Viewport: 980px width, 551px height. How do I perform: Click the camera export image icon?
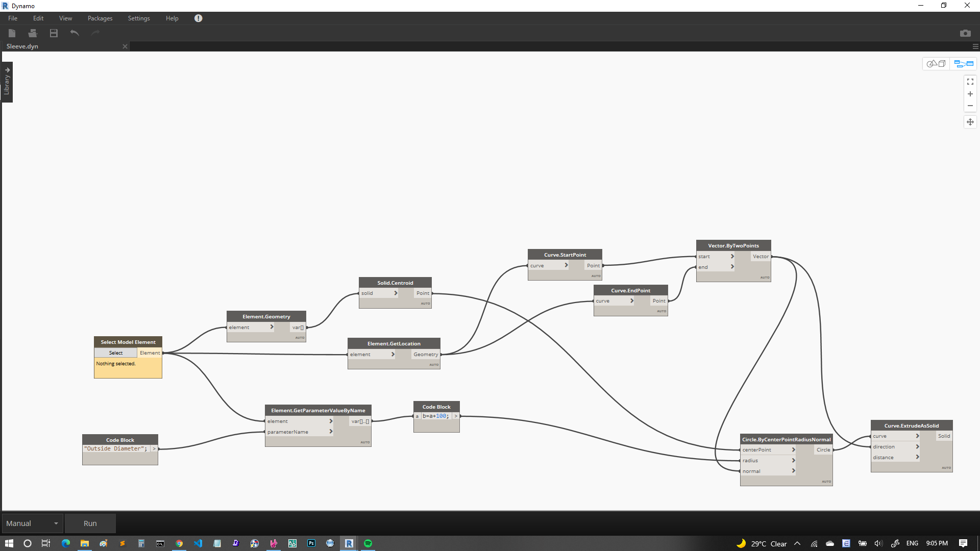(x=965, y=33)
